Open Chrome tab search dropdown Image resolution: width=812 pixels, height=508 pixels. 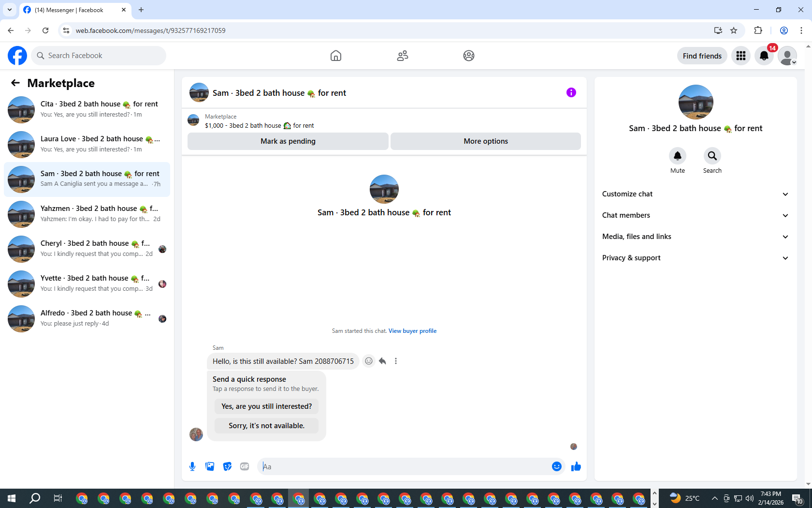tap(10, 10)
